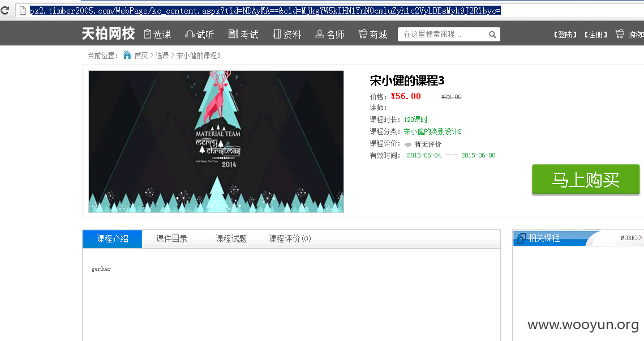Click the magnifier search icon
Image resolution: width=644 pixels, height=341 pixels.
coord(492,35)
